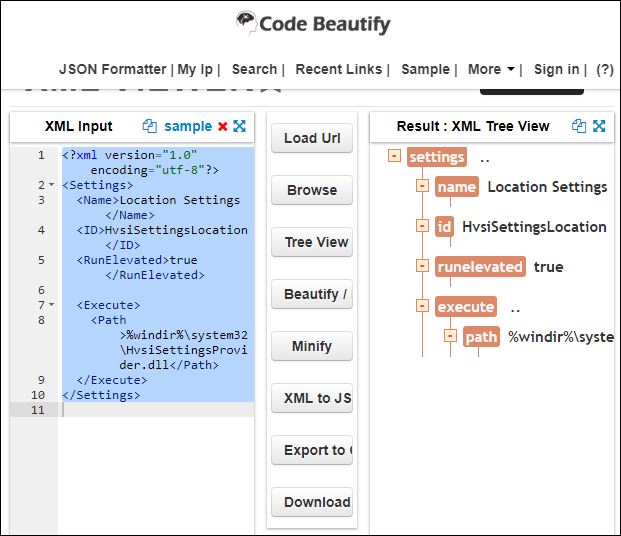
Task: Click the Minify button
Action: pos(312,346)
